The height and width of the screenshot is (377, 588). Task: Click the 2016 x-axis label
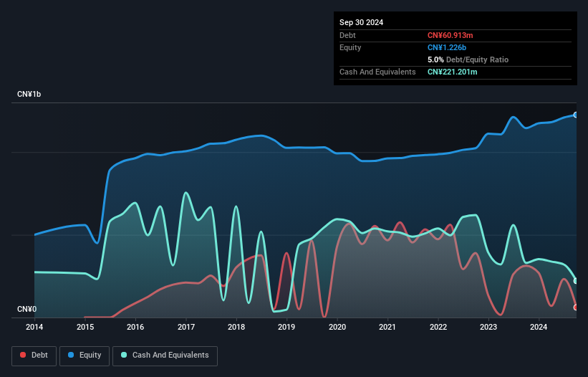135,327
